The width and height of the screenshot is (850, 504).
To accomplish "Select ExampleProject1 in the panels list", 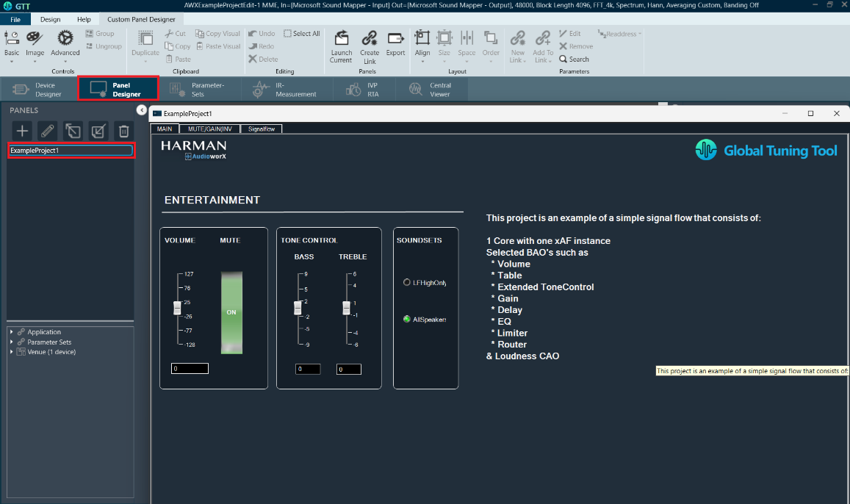I will (x=71, y=150).
